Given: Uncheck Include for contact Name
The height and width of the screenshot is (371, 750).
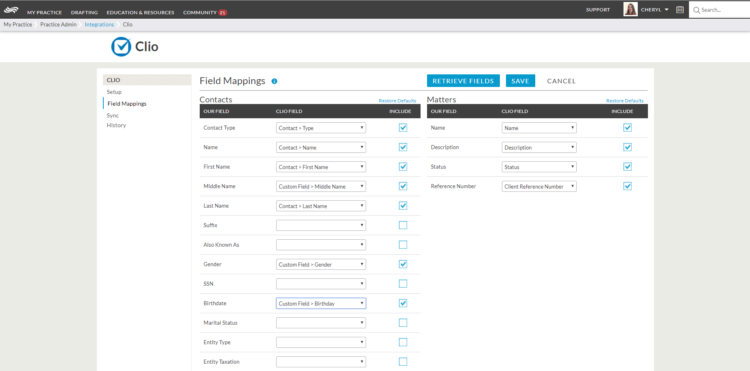Looking at the screenshot, I should pos(403,147).
